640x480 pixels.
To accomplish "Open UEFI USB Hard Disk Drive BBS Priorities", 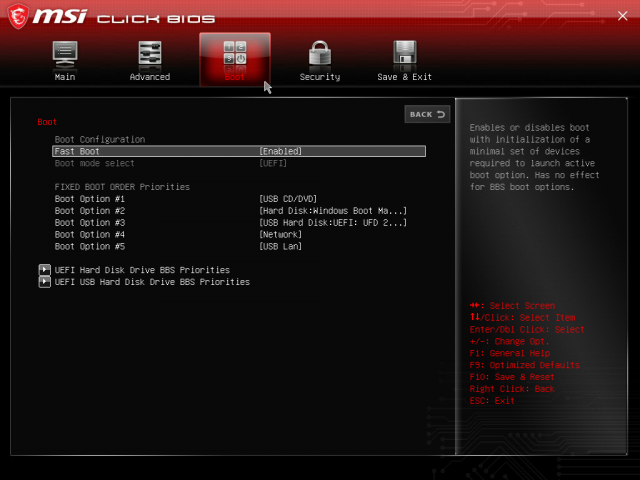I will [152, 282].
